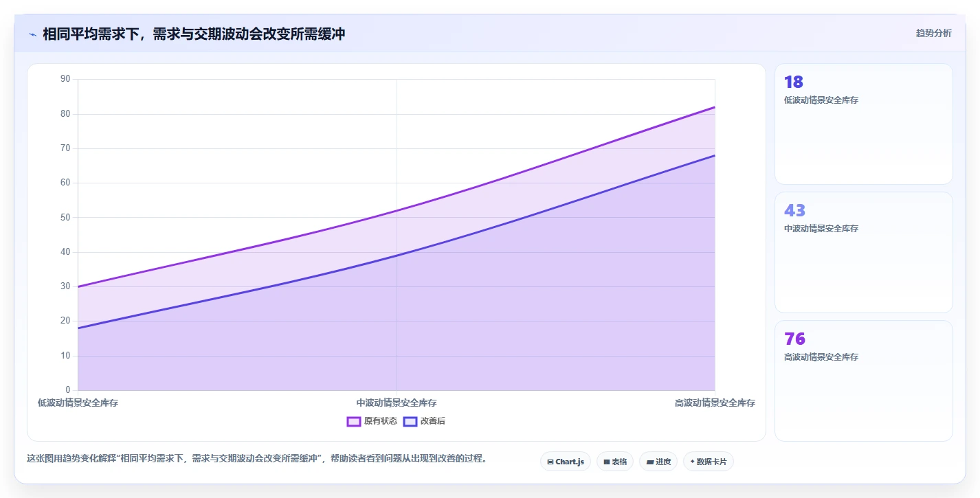Click the blue 改善后 legend swatch

pos(410,421)
